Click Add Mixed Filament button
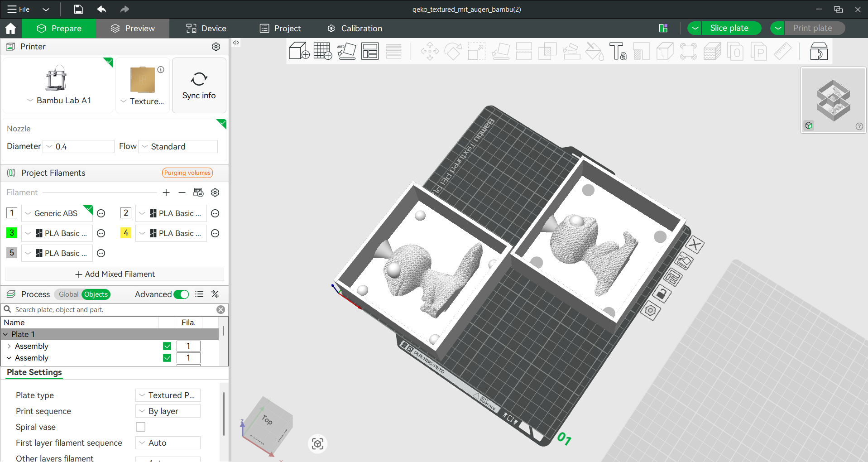 pos(115,274)
